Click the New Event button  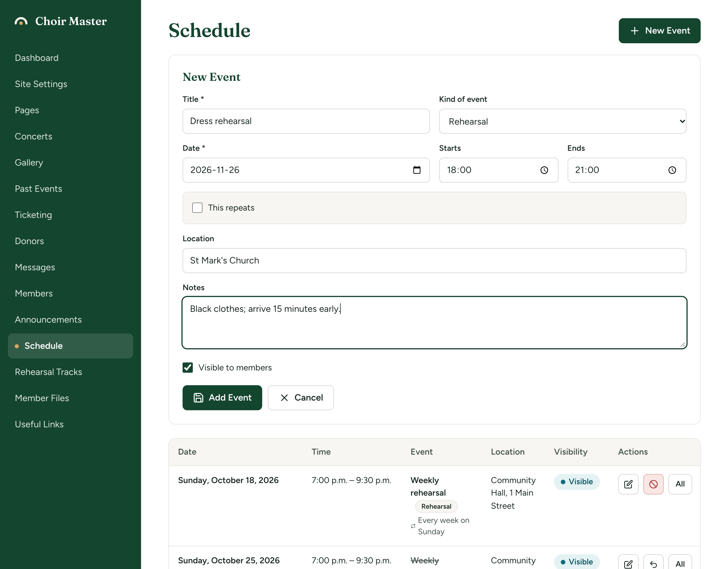click(659, 31)
